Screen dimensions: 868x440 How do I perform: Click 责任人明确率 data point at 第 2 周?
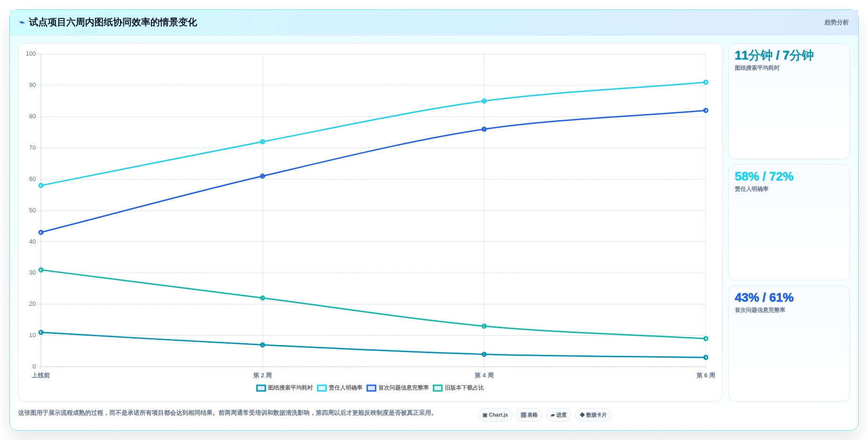pyautogui.click(x=263, y=142)
